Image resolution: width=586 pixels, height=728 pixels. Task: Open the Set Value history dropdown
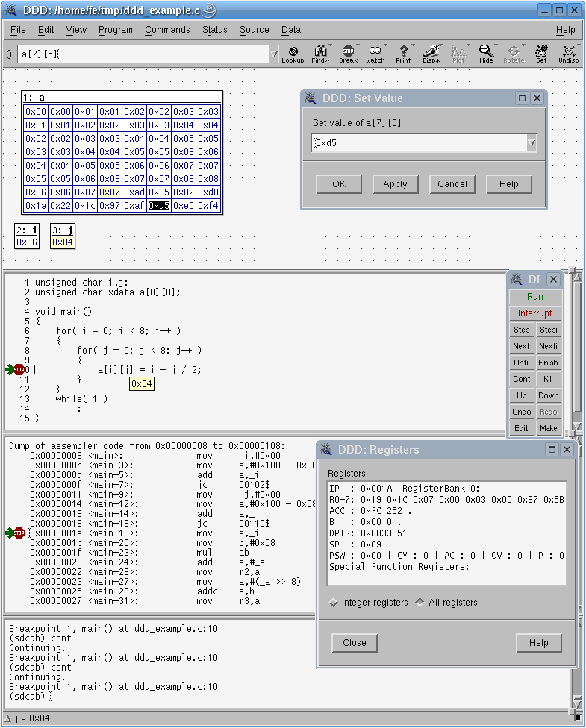pos(532,143)
